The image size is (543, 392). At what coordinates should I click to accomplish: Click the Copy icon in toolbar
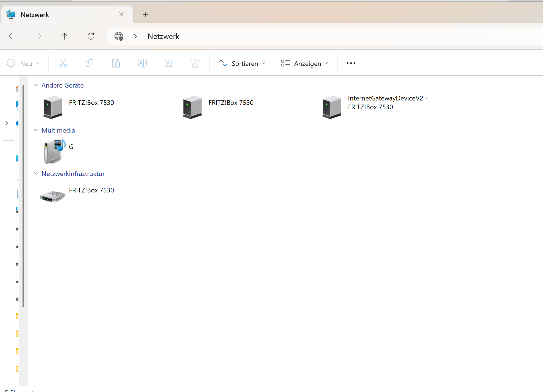click(90, 63)
